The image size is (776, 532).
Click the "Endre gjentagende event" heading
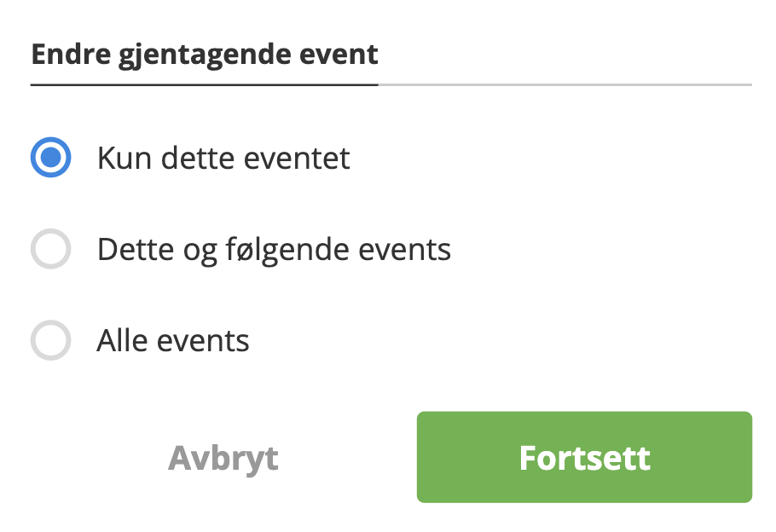[205, 55]
